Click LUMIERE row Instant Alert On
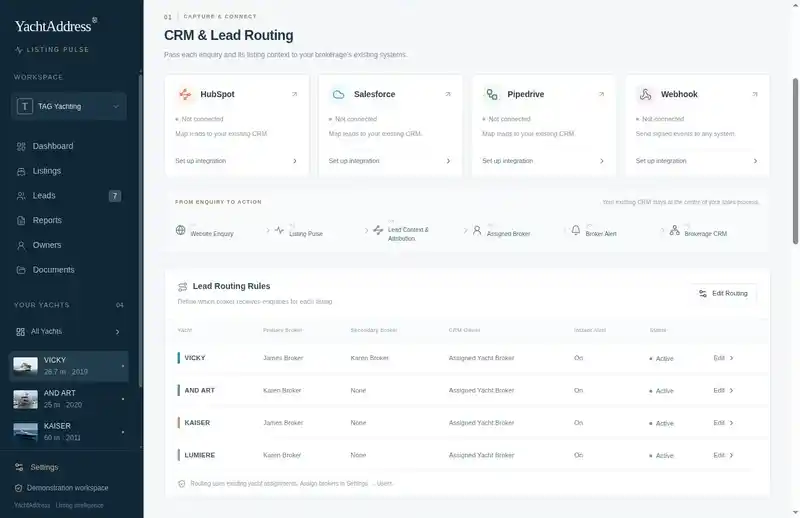 click(578, 455)
